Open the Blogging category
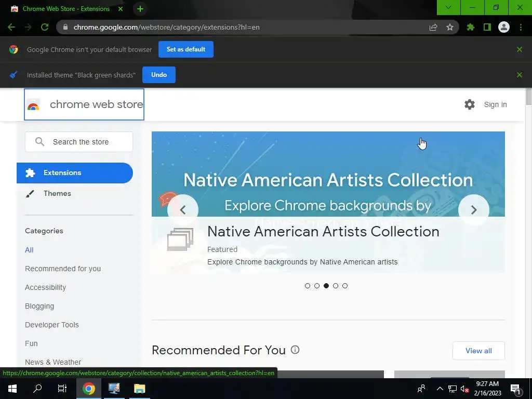Viewport: 532px width, 399px height. point(39,306)
